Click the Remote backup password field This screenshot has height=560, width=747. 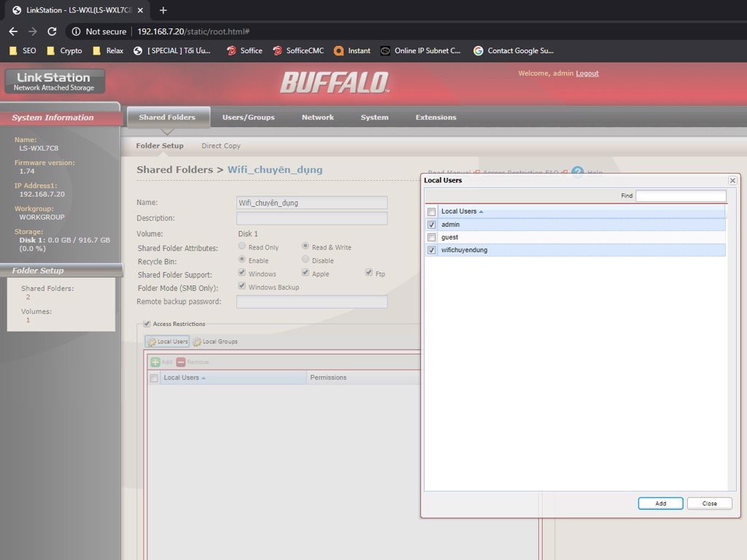tap(312, 302)
